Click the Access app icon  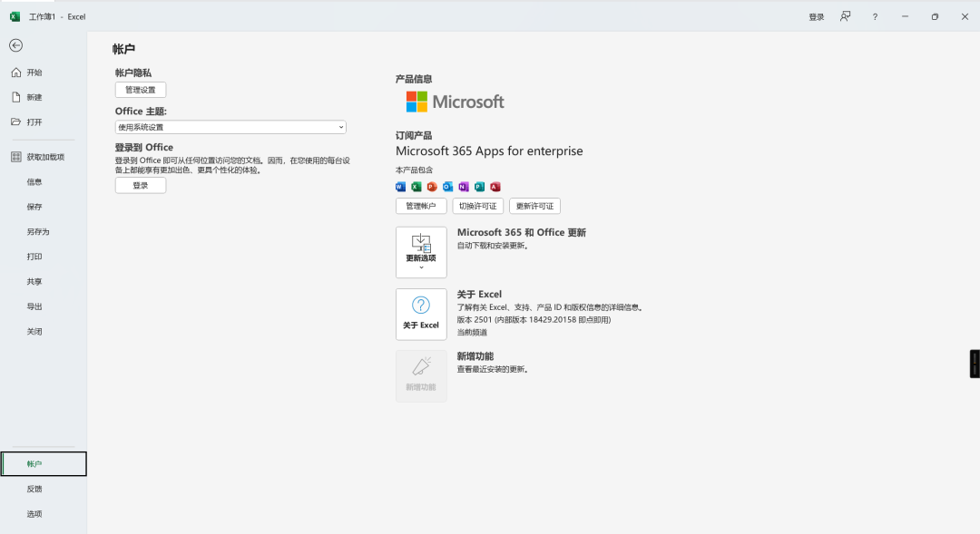click(x=495, y=187)
